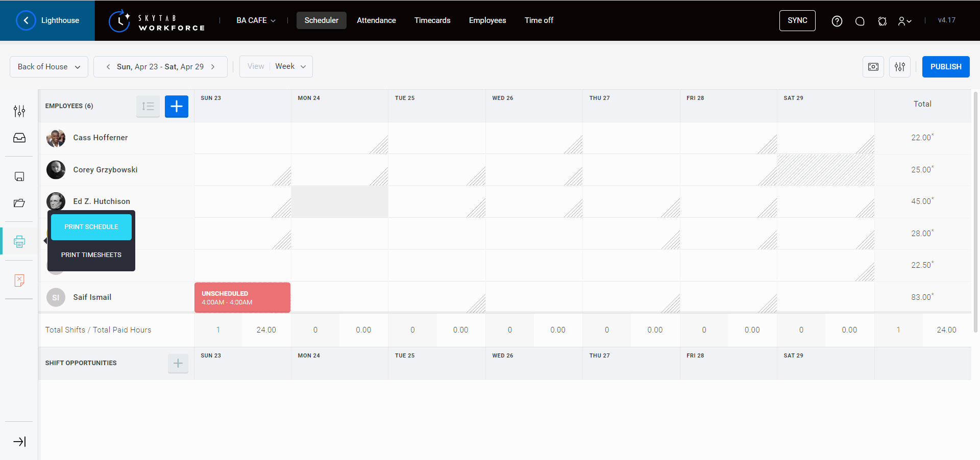Open the schedule view settings sliders icon
The image size is (980, 460).
click(899, 67)
